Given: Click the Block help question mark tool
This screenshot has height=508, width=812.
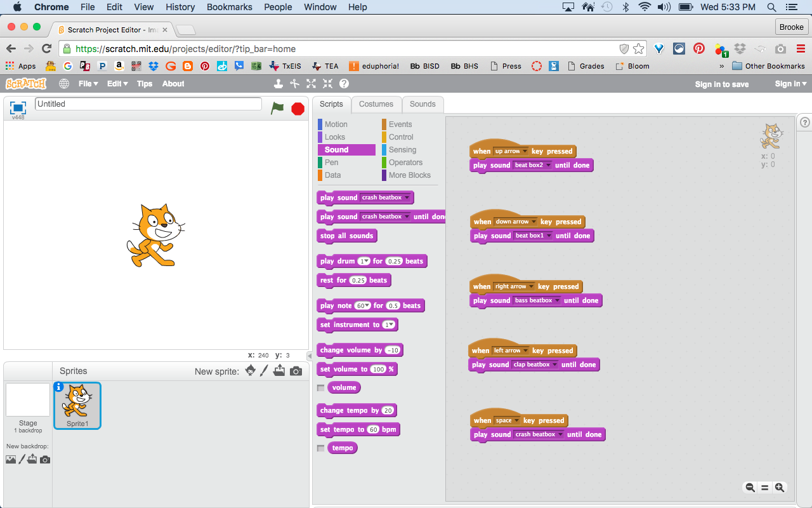Looking at the screenshot, I should (x=344, y=83).
